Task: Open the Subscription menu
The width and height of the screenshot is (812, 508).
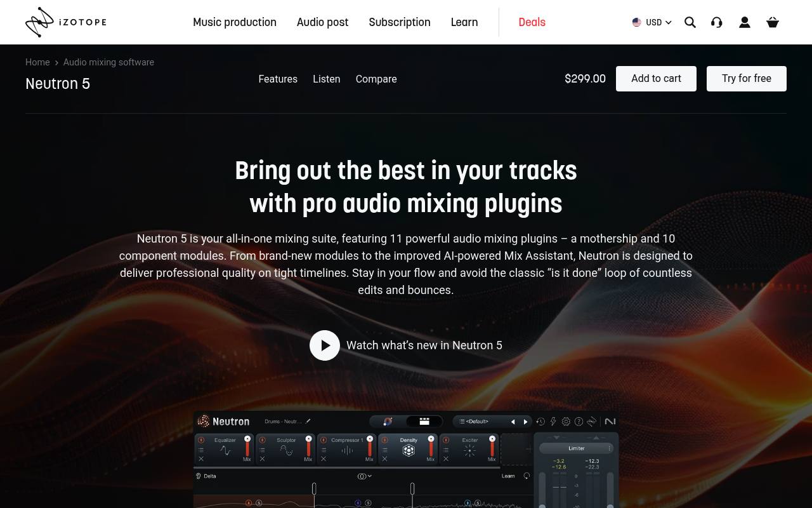Action: pos(400,22)
